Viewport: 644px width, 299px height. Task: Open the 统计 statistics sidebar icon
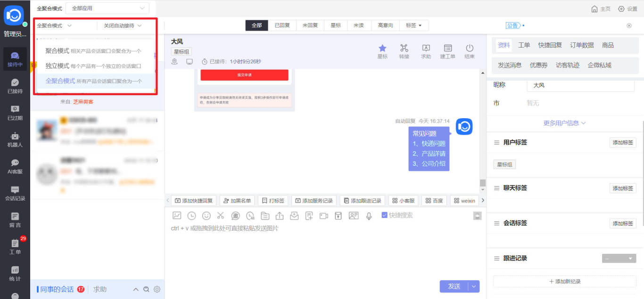pyautogui.click(x=15, y=274)
